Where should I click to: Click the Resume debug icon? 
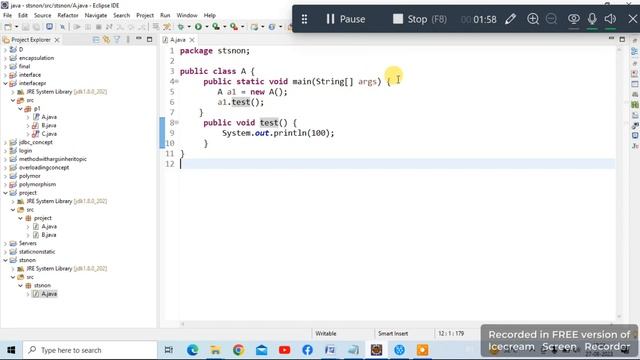pyautogui.click(x=77, y=27)
